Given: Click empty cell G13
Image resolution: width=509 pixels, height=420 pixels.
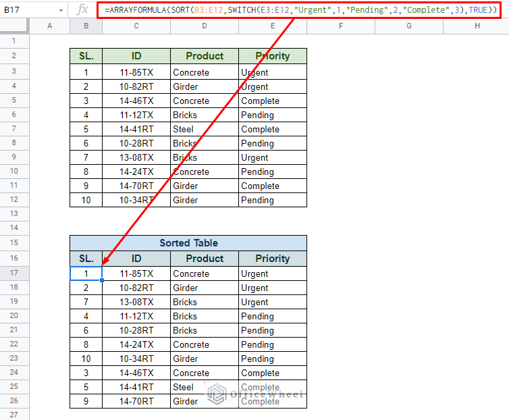Looking at the screenshot, I should [x=409, y=214].
